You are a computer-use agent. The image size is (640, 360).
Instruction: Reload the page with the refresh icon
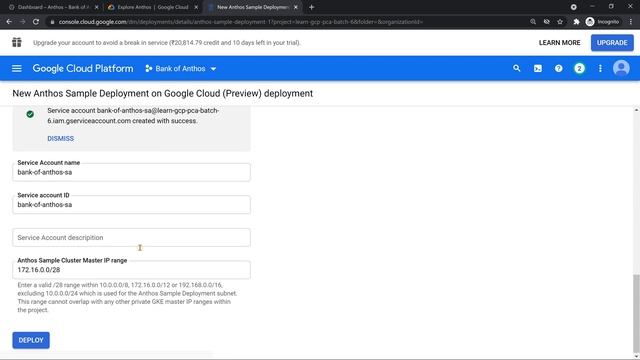[x=36, y=22]
